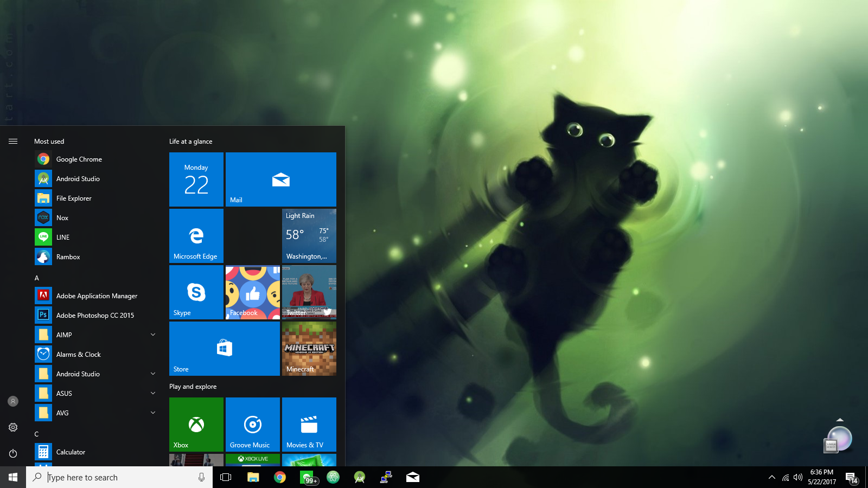Open the Mail app on the taskbar

point(413,477)
